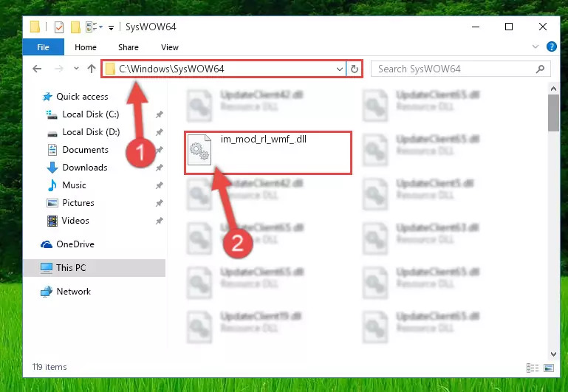Open Music folder in sidebar
This screenshot has width=568, height=392.
(74, 185)
